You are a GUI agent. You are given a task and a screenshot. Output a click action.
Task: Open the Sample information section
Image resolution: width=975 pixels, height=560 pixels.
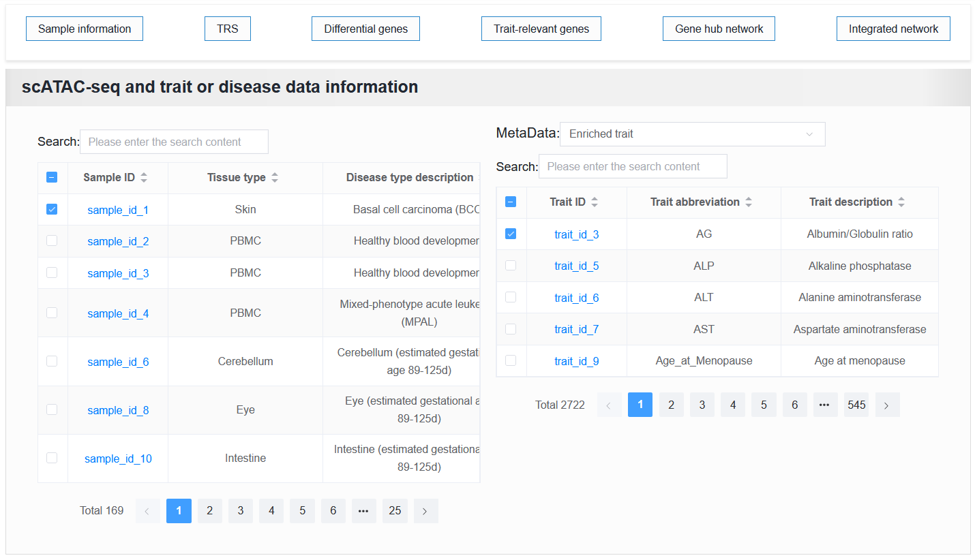pos(85,29)
